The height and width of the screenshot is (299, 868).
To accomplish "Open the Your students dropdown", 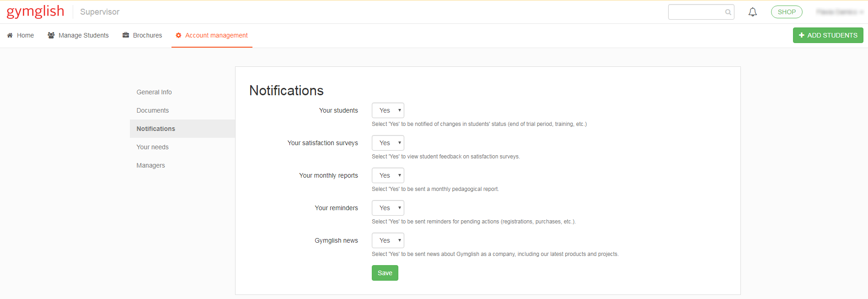I will [x=388, y=110].
